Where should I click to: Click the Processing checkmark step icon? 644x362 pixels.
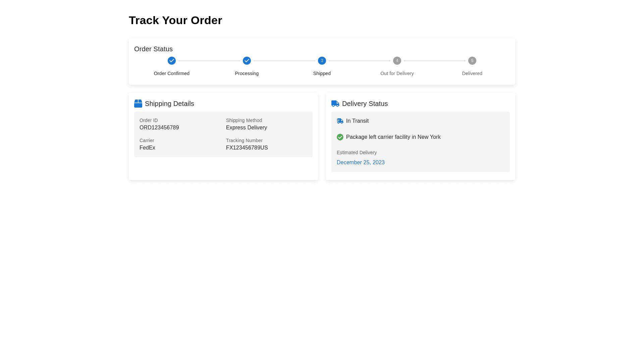pos(247,61)
